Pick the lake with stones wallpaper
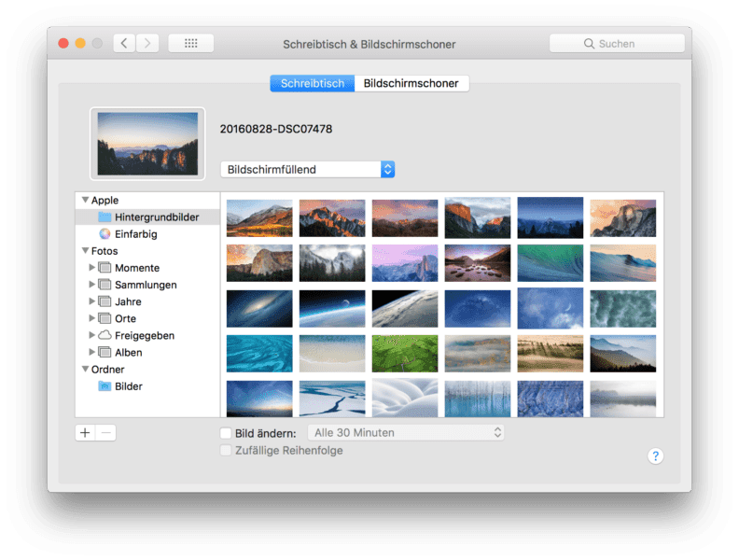 pyautogui.click(x=478, y=263)
